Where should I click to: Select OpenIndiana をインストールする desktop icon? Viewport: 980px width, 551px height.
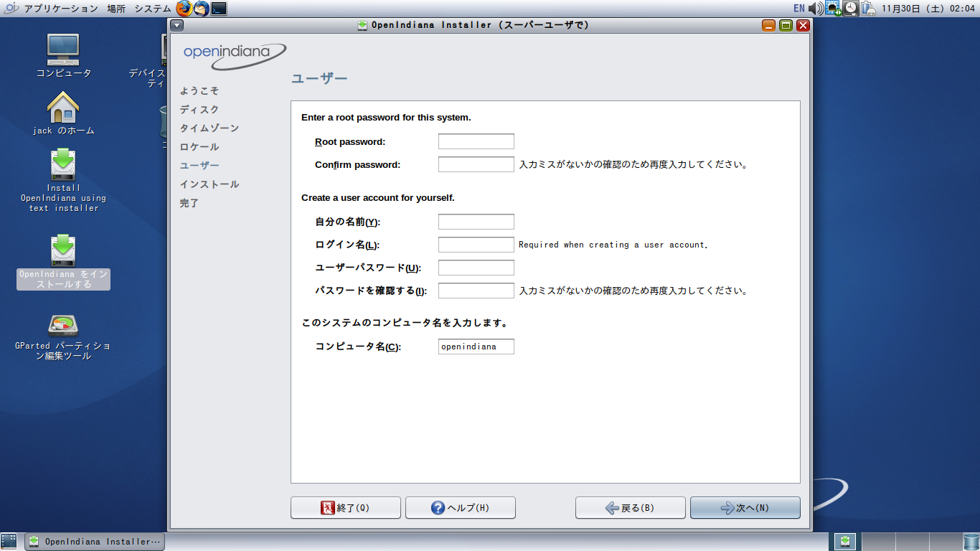tap(63, 262)
